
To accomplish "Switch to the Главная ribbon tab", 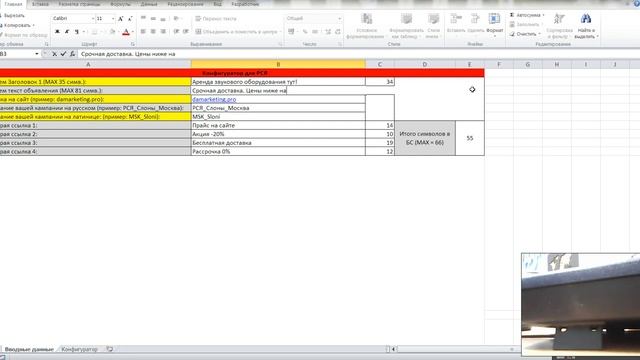I will coord(13,4).
